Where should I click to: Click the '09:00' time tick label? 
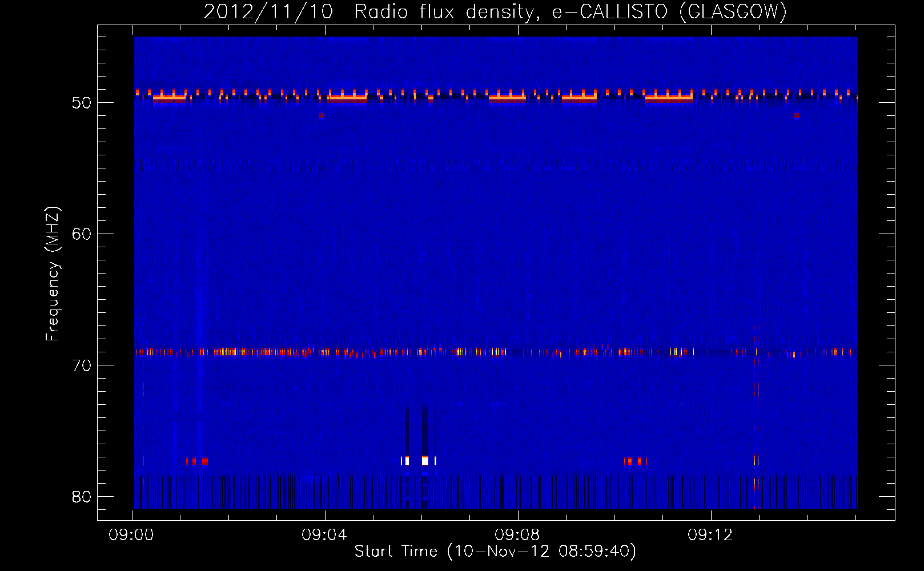tap(131, 535)
